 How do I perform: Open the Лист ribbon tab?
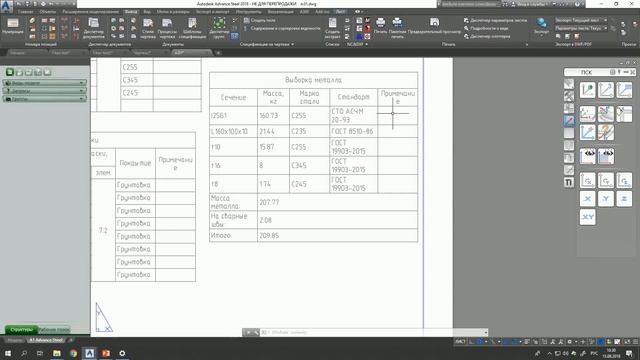coord(340,12)
